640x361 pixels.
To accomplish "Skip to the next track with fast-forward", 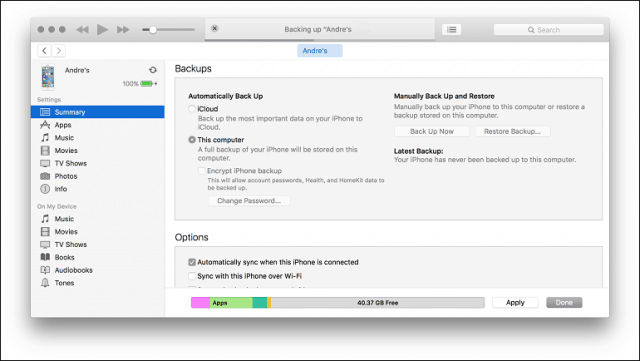I will (123, 29).
